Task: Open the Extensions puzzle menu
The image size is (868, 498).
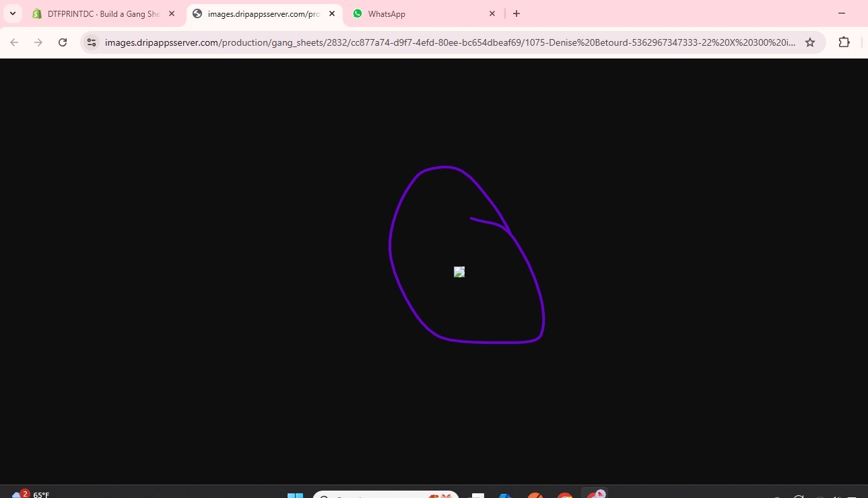Action: [844, 42]
